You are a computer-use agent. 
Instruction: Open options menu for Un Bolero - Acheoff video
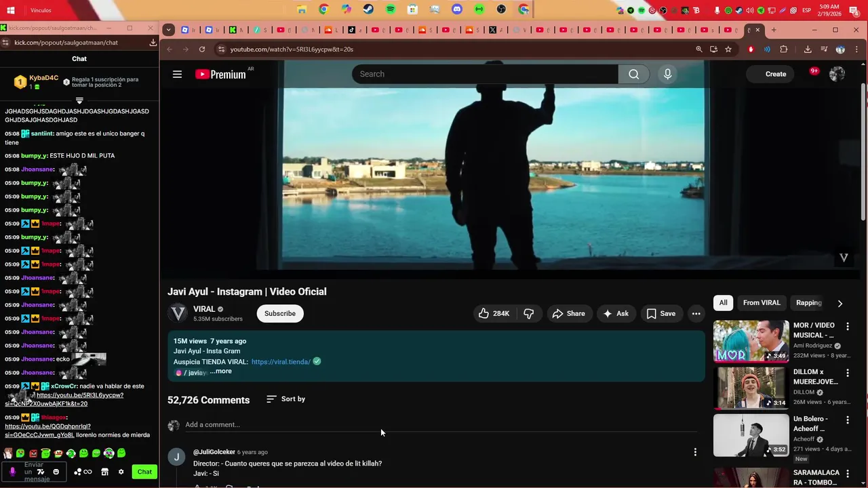click(x=847, y=420)
